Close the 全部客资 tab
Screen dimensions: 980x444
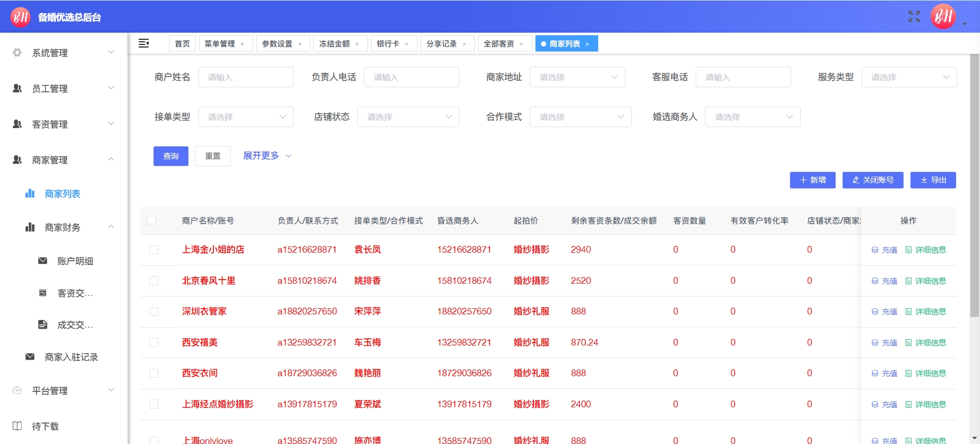pyautogui.click(x=522, y=44)
